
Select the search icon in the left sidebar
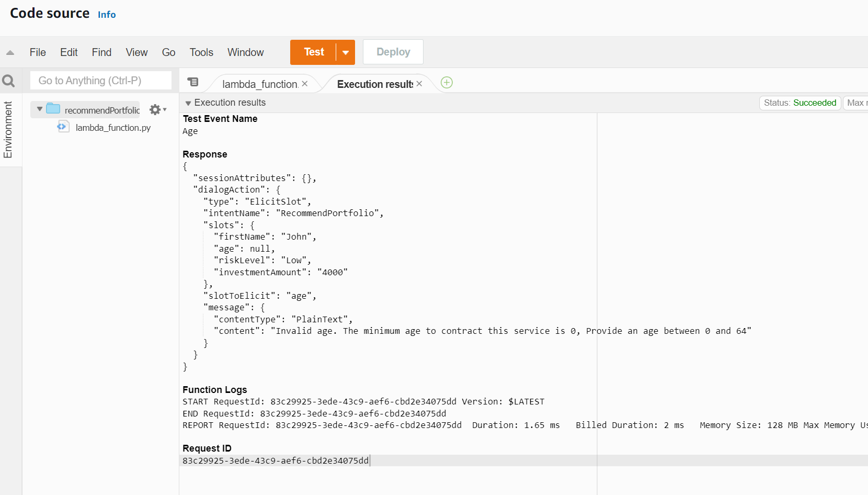pos(9,81)
